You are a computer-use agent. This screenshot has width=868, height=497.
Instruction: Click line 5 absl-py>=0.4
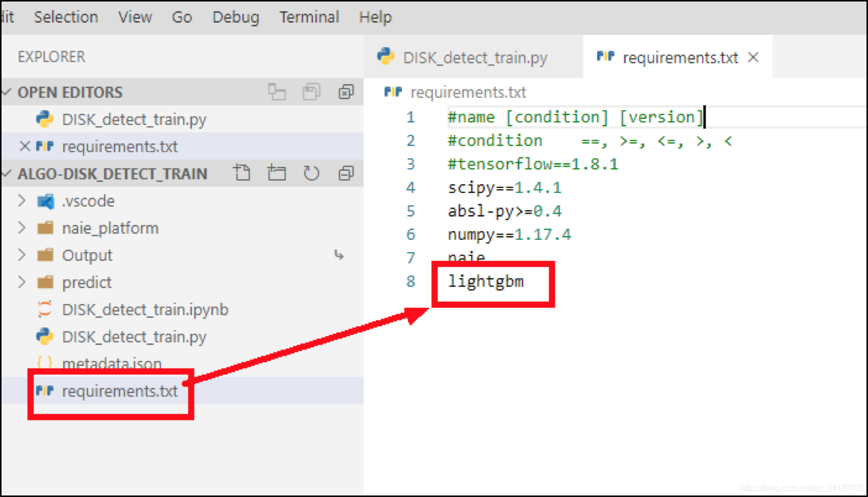504,211
